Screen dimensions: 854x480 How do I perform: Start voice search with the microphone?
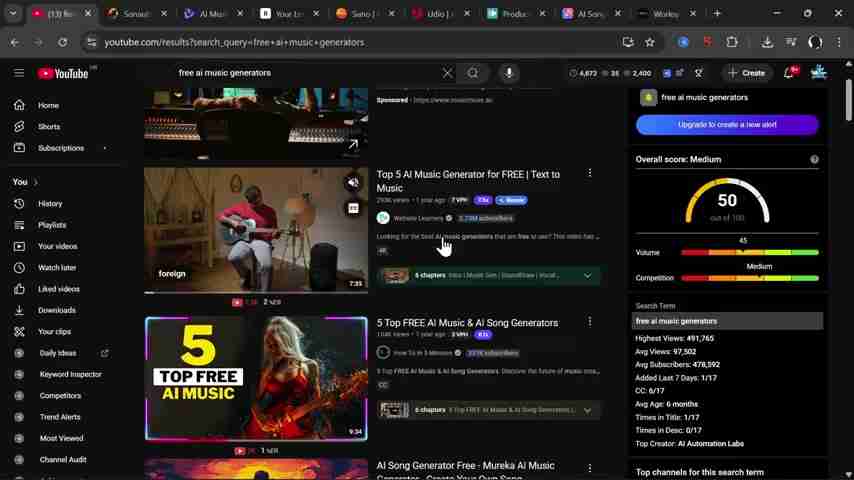coord(509,73)
